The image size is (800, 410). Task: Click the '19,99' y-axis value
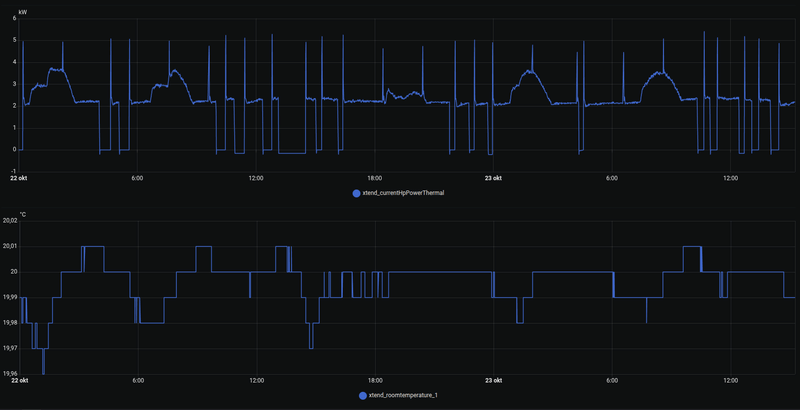[10, 297]
